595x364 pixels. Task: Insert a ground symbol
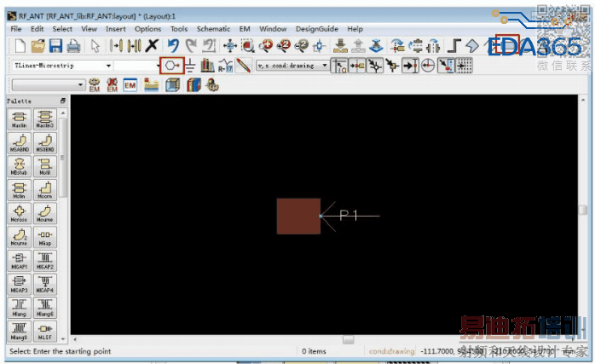coord(190,66)
